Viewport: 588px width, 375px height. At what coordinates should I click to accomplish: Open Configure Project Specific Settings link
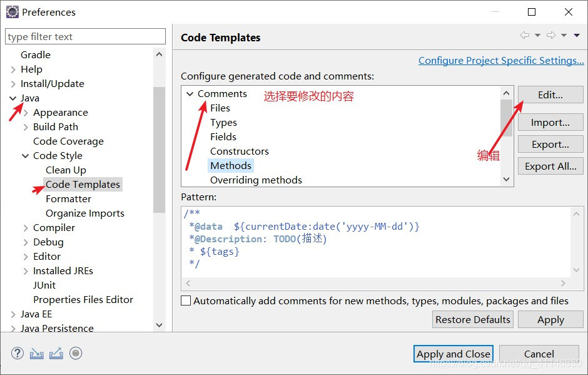coord(501,61)
